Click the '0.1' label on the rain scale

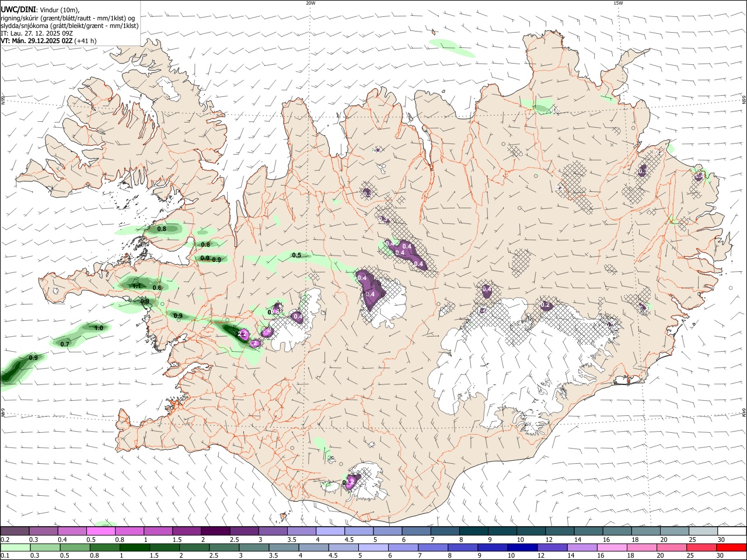pyautogui.click(x=4, y=556)
